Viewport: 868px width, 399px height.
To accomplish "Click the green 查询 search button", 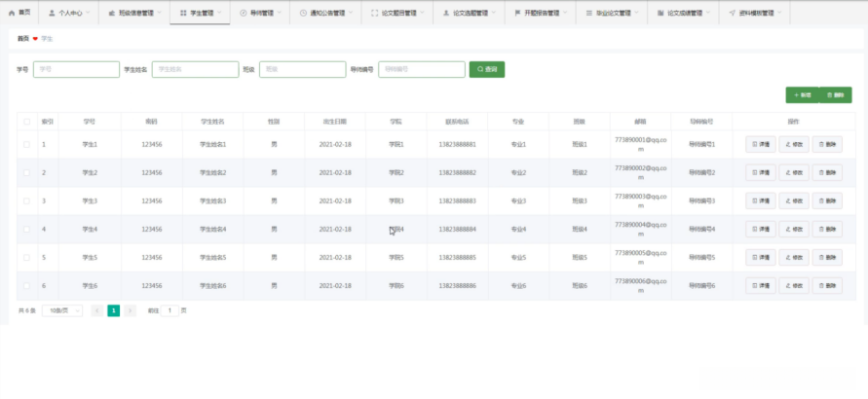I will point(487,69).
